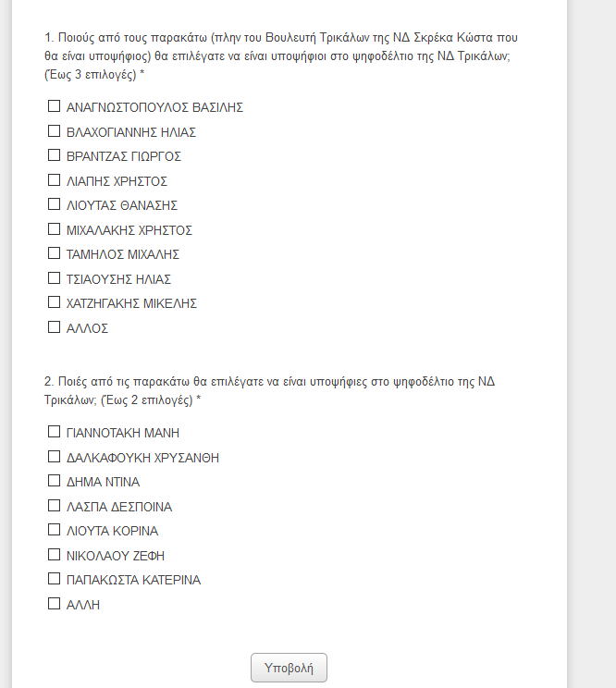Viewport: 616px width, 688px height.
Task: Click the ΧΑΤΖΗΓΑΚΗΣ ΜΙΚΕΛΗΣ label text
Action: tap(131, 303)
